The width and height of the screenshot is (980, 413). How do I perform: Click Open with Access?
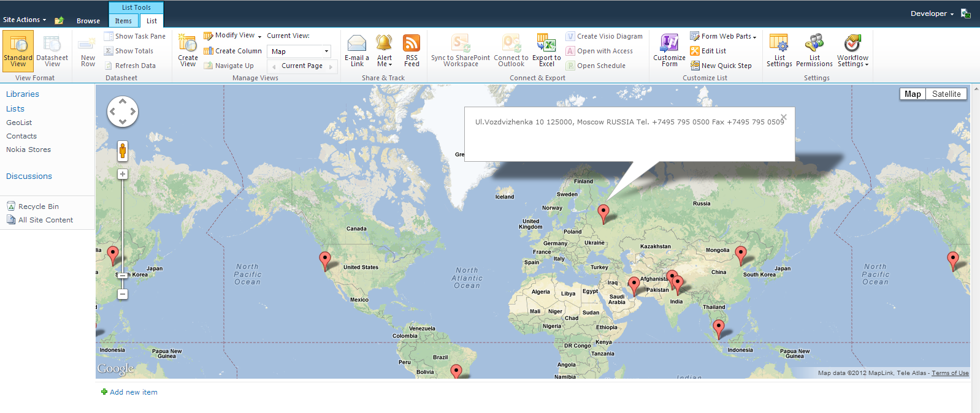tap(599, 51)
